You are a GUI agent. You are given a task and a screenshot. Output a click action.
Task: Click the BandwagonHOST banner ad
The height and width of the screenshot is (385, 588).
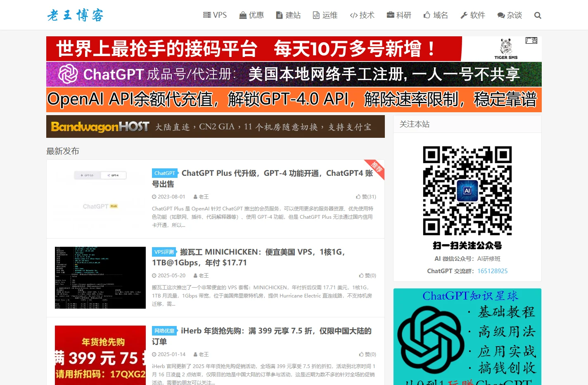pos(216,127)
